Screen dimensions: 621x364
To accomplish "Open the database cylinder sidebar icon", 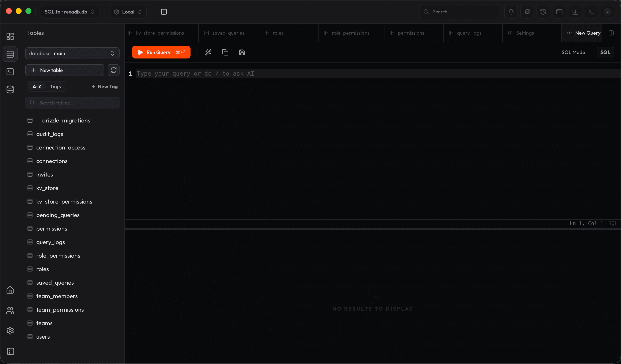I will (x=10, y=90).
